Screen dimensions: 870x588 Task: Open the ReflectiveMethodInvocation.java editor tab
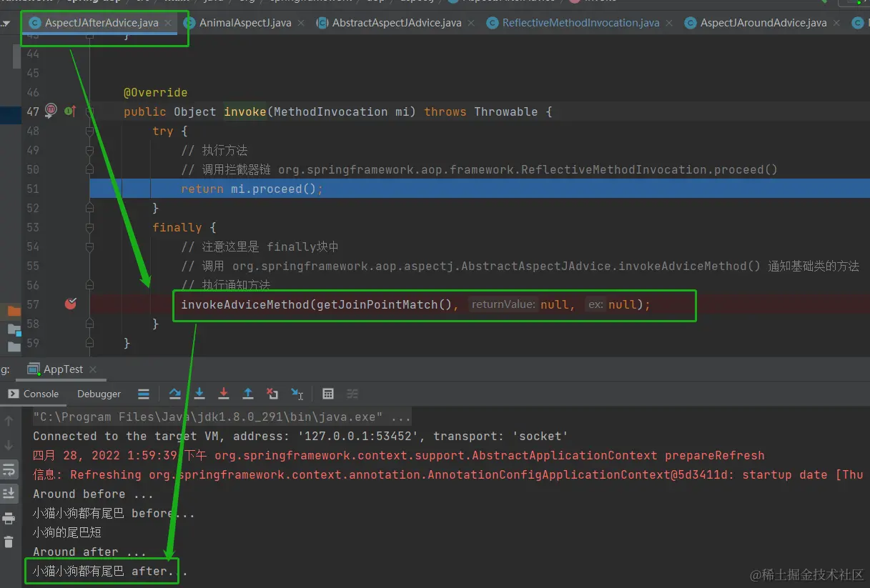tap(580, 23)
